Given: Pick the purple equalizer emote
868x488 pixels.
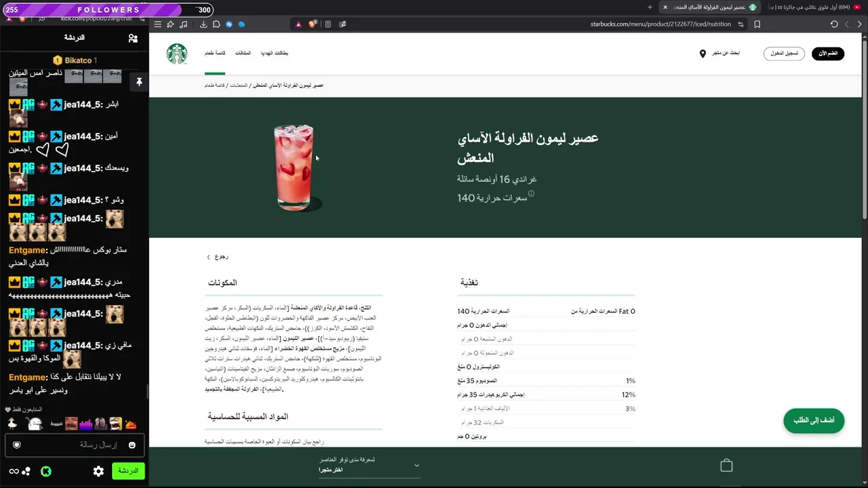Looking at the screenshot, I should pyautogui.click(x=85, y=424).
